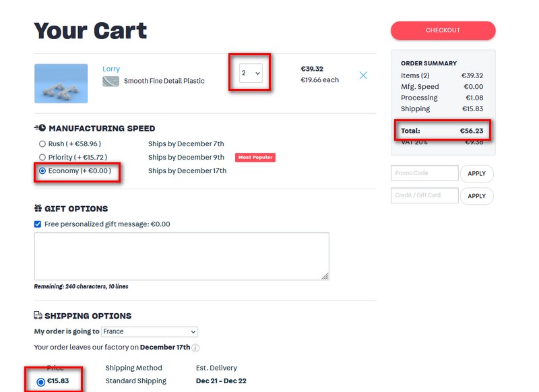Click the manufacturing speed clock icon

[40, 128]
